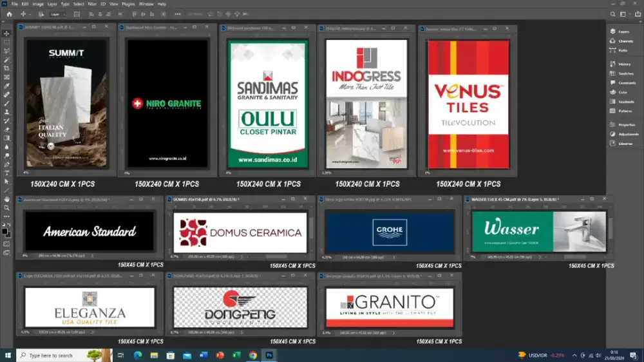Open the Filter menu
Screen dimensions: 644x362
92,4
